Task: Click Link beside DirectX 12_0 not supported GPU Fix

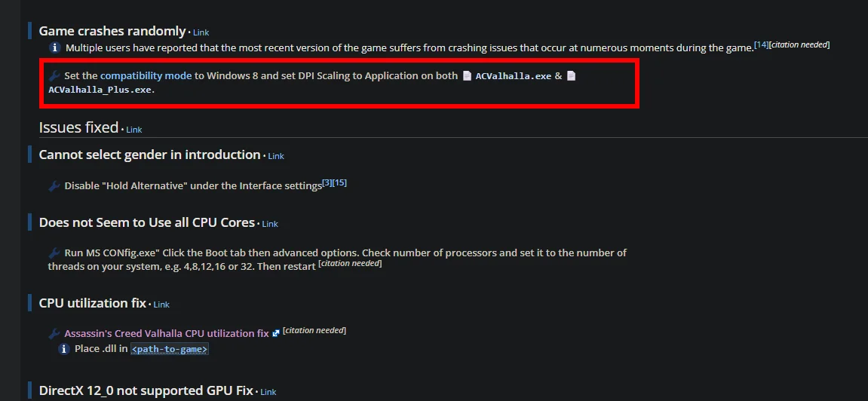Action: [268, 392]
